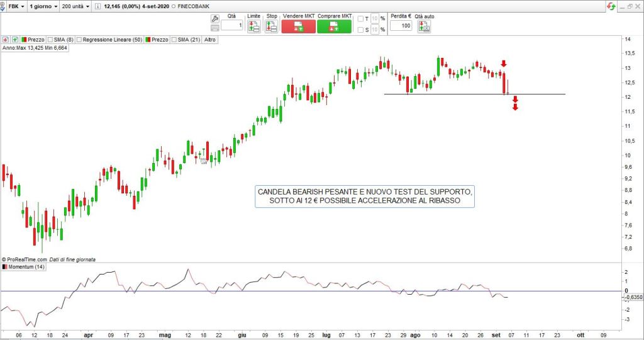Click the Qtà auto icon
This screenshot has width=644, height=340.
tap(425, 26)
